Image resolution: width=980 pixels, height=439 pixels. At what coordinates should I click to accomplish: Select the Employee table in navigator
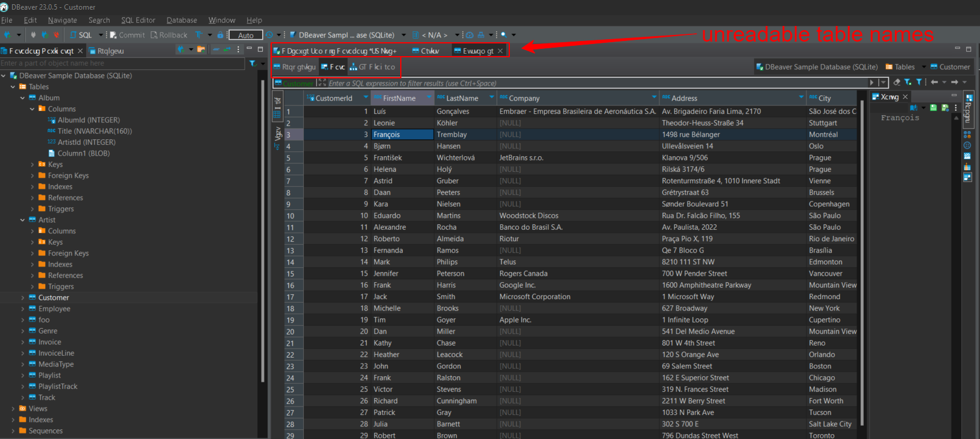pos(54,309)
